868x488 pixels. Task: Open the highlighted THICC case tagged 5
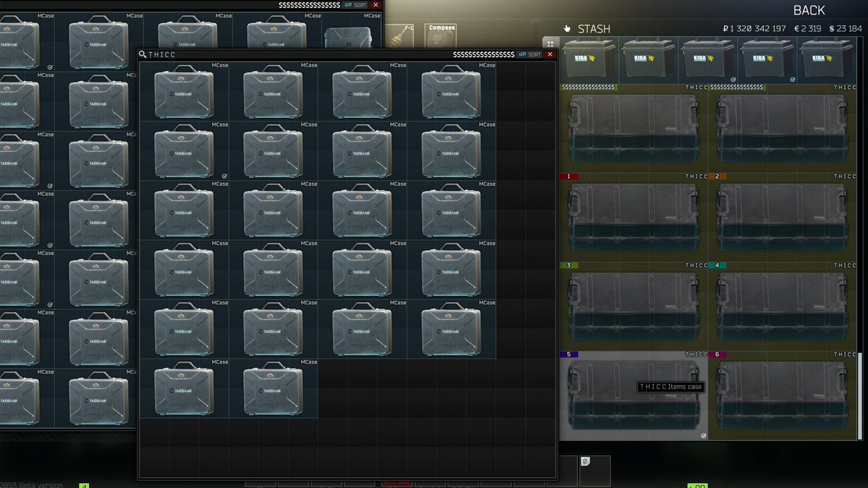634,395
